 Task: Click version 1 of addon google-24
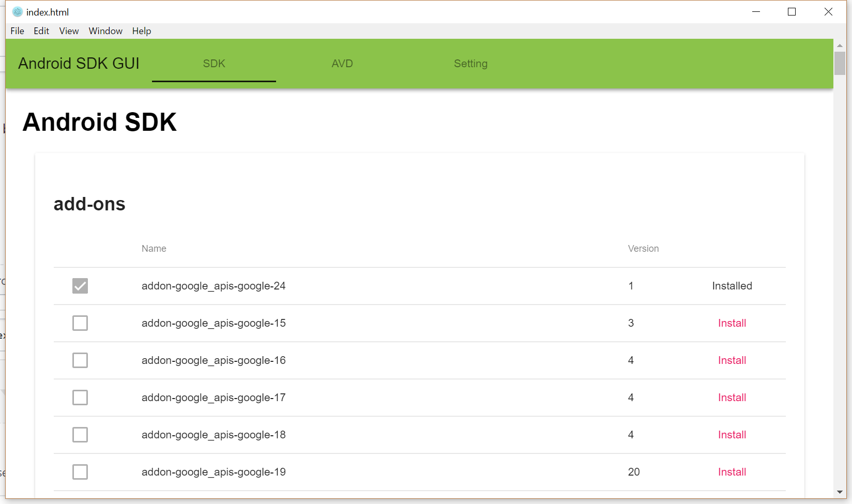631,286
